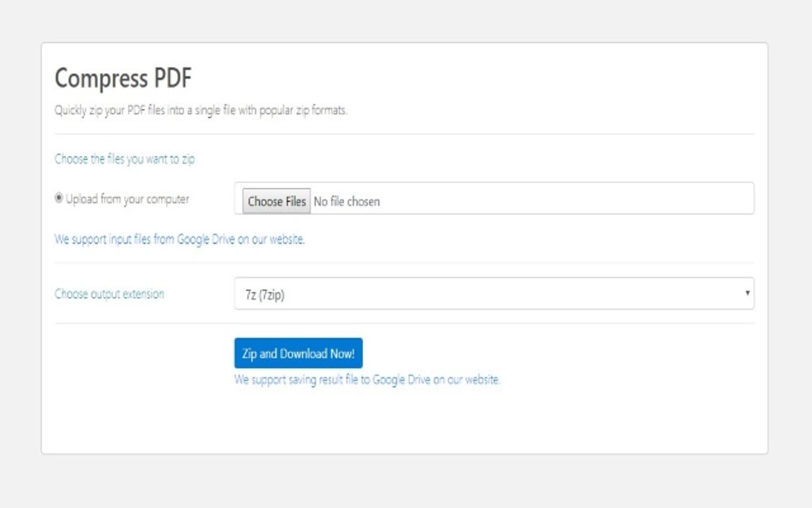Screen dimensions: 812x508
Task: Click the No file chosen input area
Action: coord(478,201)
